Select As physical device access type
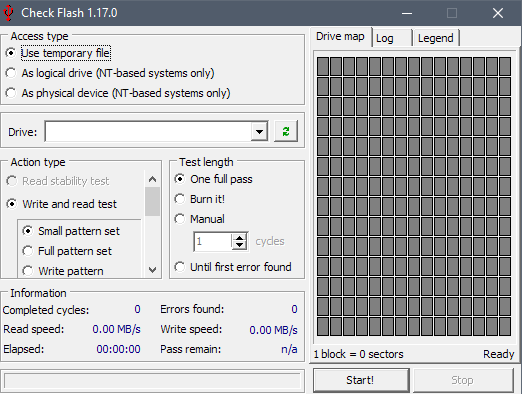523x394 pixels. click(x=118, y=93)
